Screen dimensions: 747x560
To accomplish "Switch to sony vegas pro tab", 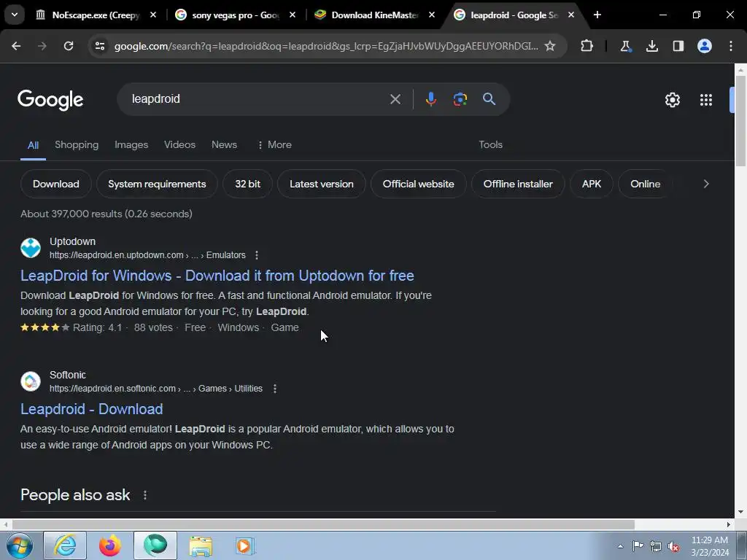I will point(236,15).
